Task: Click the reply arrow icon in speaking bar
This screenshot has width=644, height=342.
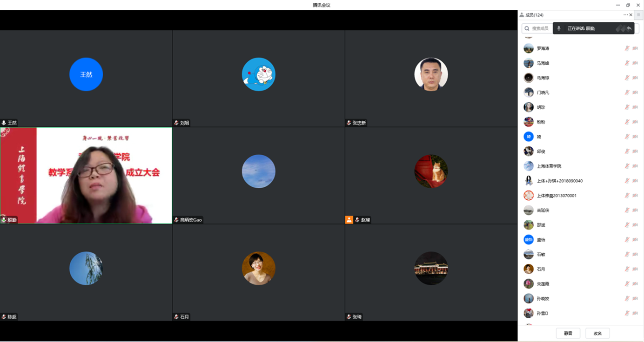Action: coord(629,28)
